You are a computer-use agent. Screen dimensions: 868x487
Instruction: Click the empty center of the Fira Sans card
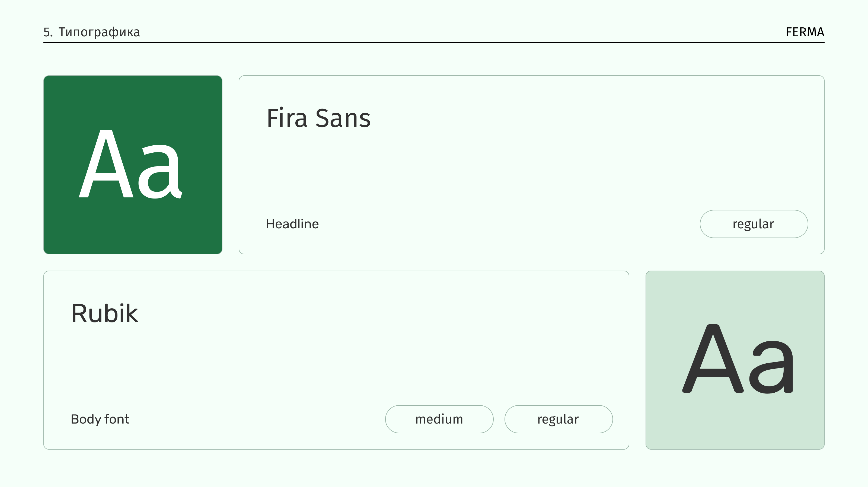531,165
